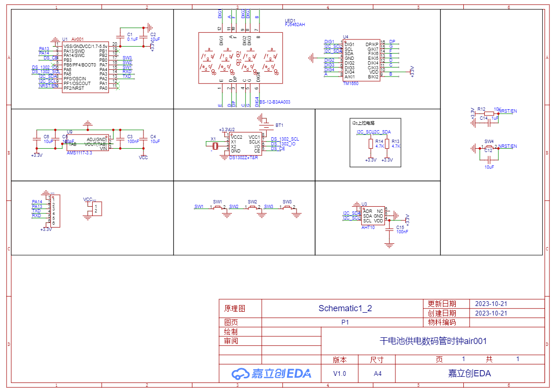The width and height of the screenshot is (556, 392).
Task: Click the SW3 net label beside U1 PB0
Action: tap(127, 58)
